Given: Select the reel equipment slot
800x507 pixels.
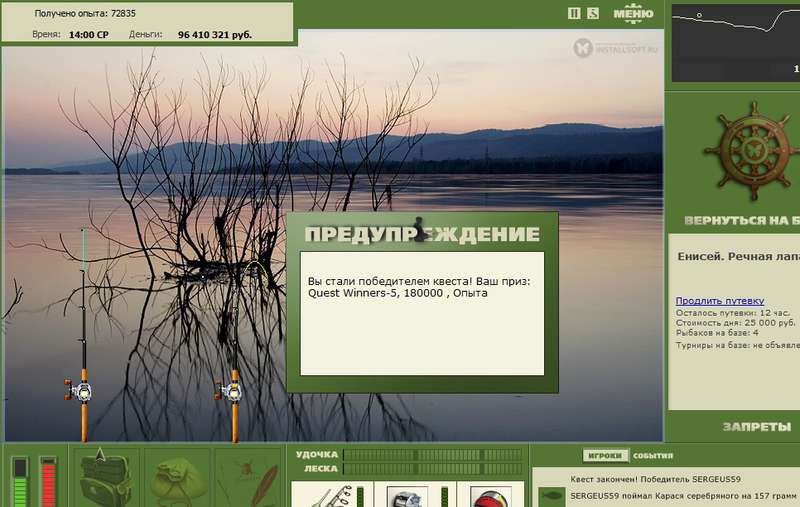Looking at the screenshot, I should point(414,495).
